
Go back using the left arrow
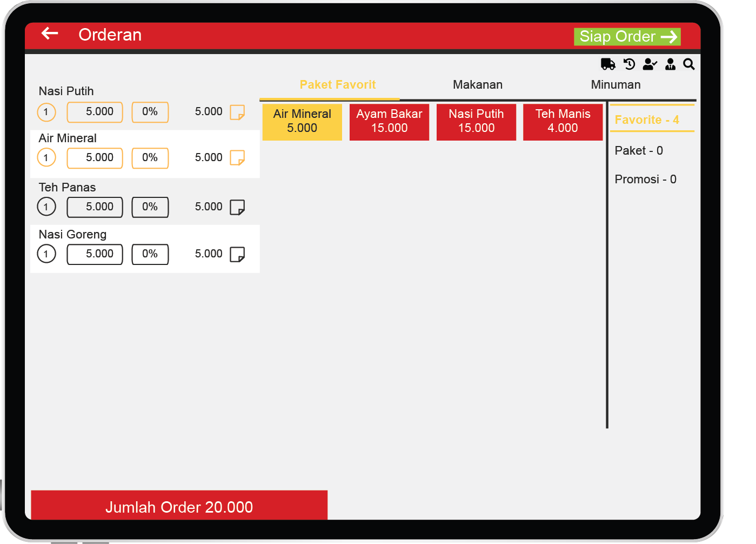point(50,34)
